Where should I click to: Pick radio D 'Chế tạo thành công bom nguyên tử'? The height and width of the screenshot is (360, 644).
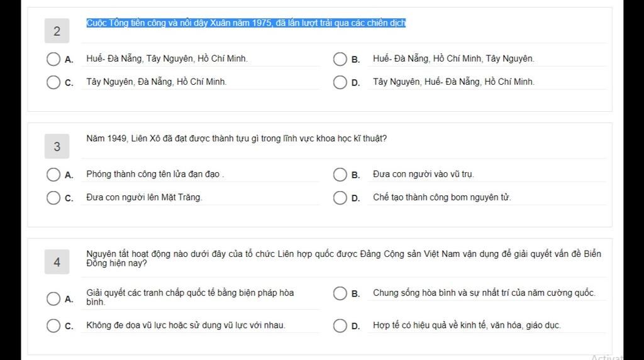pos(340,198)
